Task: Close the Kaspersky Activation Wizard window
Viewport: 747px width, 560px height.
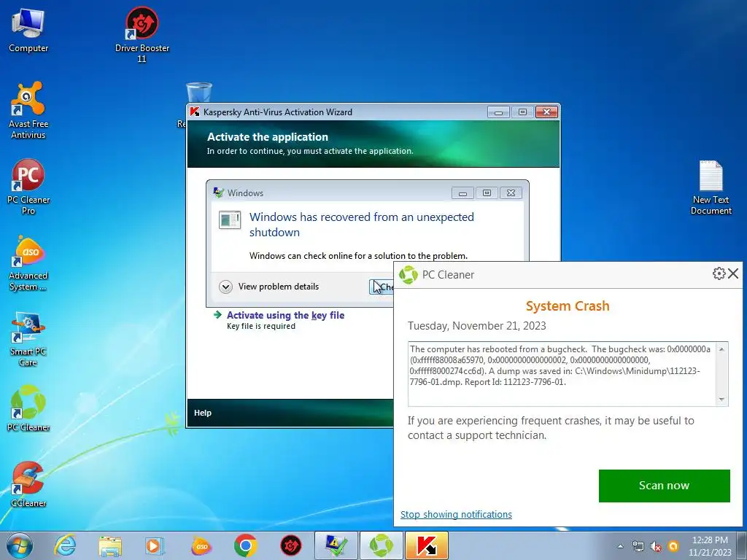Action: coord(547,112)
